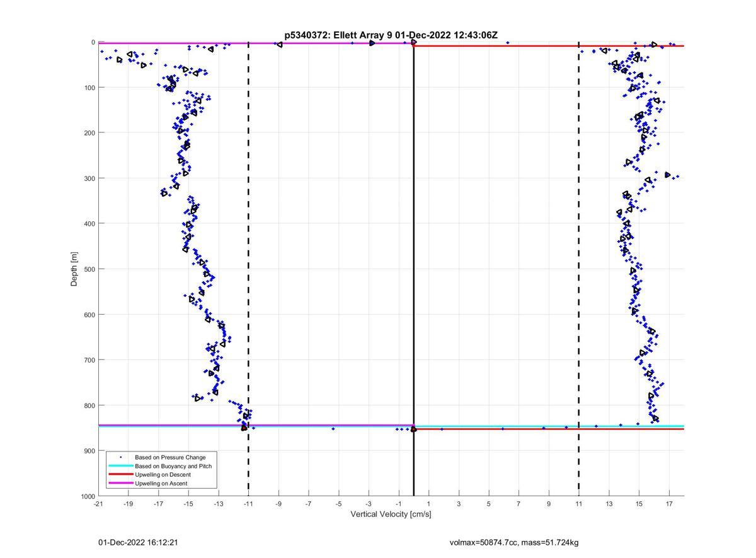Click the x-axis tick label '13'
The image size is (756, 558).
(609, 504)
